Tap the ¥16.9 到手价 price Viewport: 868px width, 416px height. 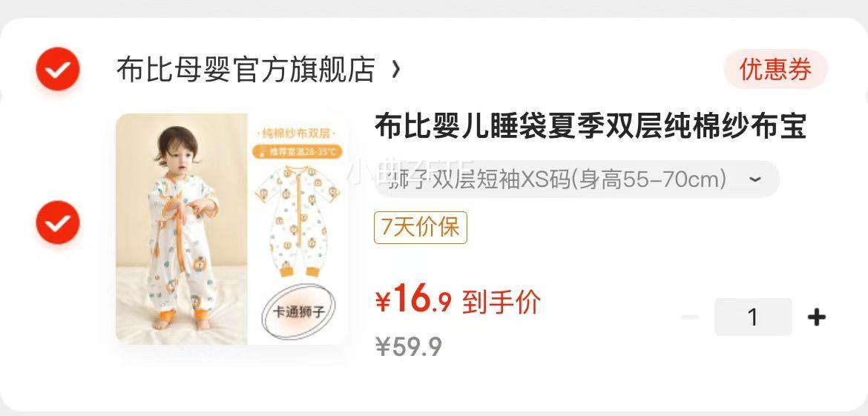point(457,302)
